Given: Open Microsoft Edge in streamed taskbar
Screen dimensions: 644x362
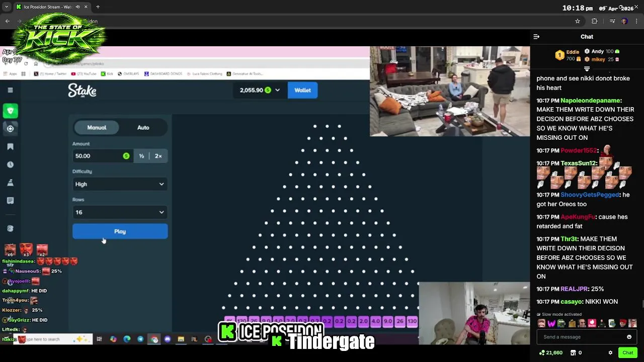Looking at the screenshot, I should (x=127, y=339).
